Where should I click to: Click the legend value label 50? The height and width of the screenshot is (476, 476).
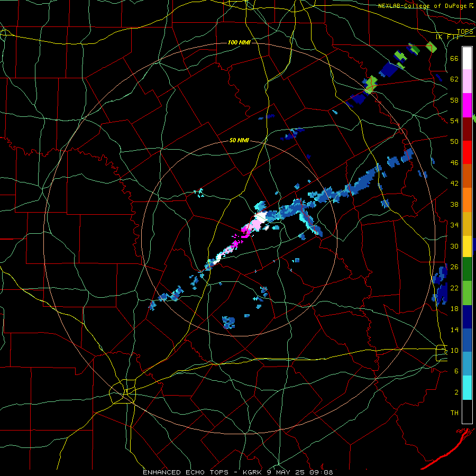coord(454,141)
